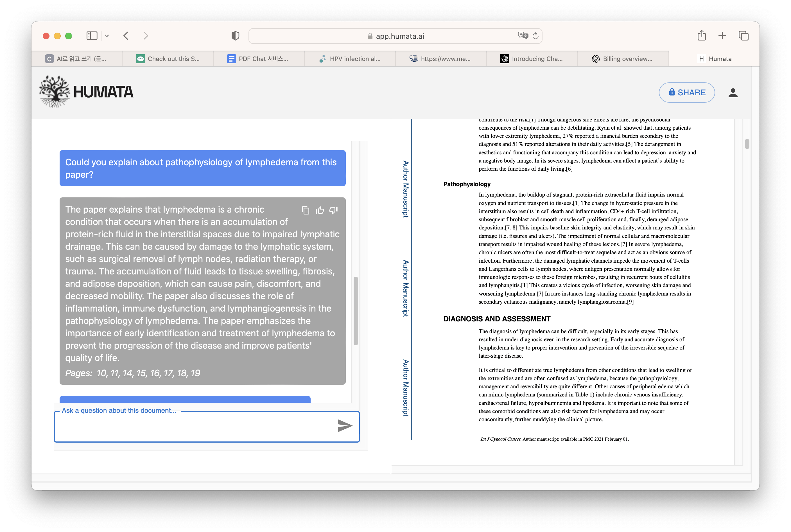
Task: Open the page 14 reference link
Action: tap(127, 373)
